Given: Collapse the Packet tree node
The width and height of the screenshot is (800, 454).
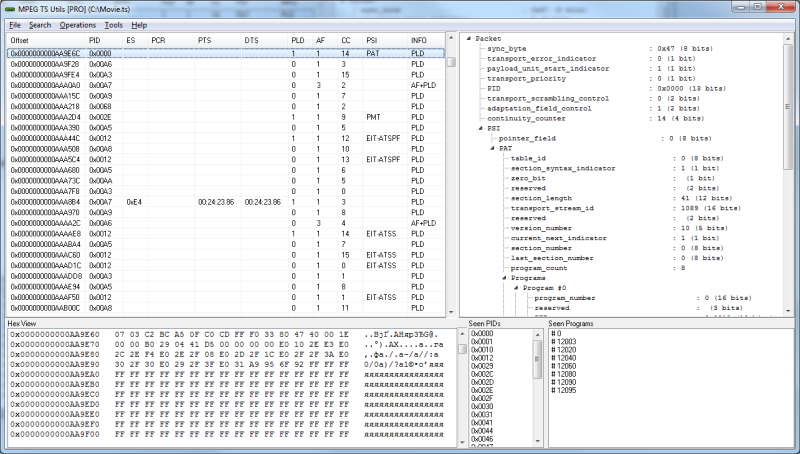Looking at the screenshot, I should pyautogui.click(x=469, y=38).
